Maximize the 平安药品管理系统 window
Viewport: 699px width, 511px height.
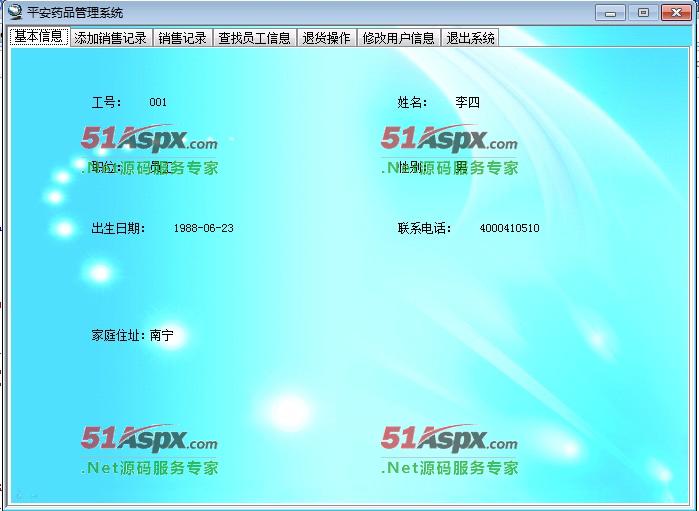(643, 12)
